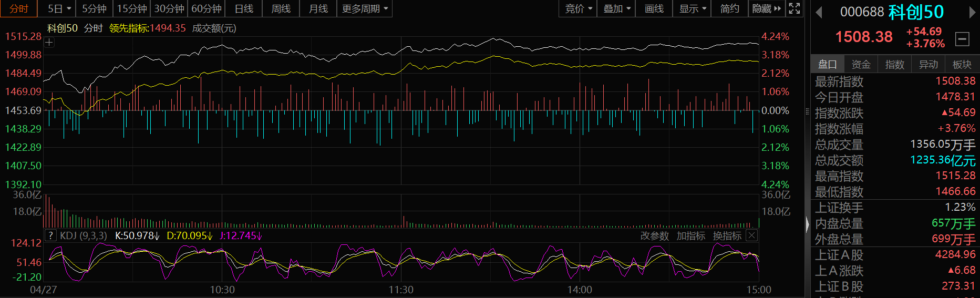Viewport: 980px width, 298px height.
Task: Enable the 画线 drawing line mode
Action: [x=654, y=9]
